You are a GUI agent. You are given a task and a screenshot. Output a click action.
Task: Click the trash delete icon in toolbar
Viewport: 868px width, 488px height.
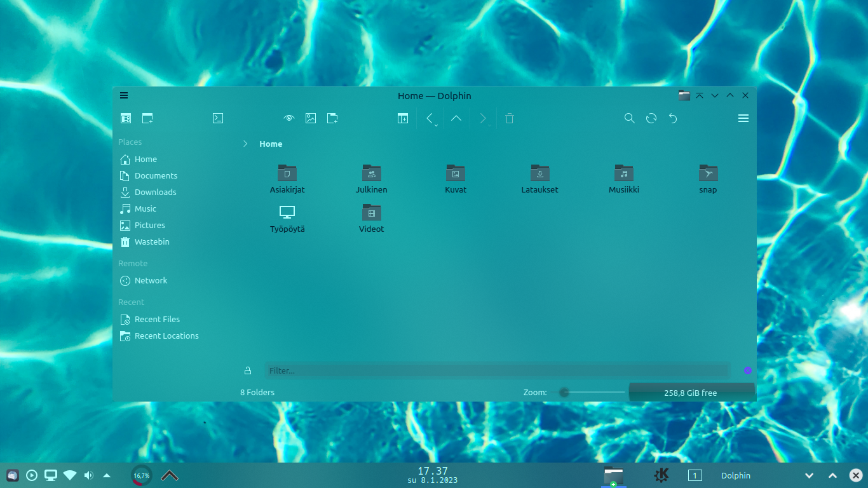[510, 118]
